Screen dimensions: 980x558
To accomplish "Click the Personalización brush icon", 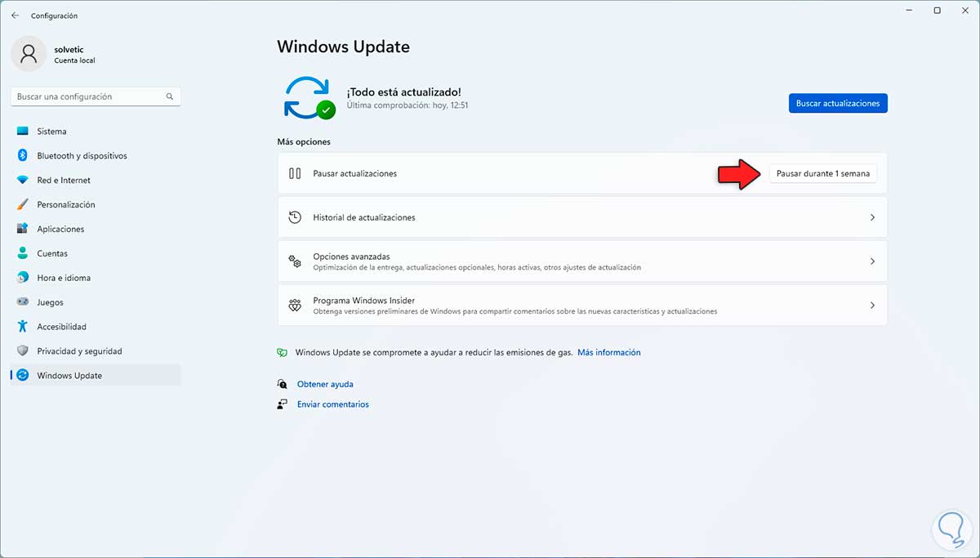I will [x=22, y=205].
